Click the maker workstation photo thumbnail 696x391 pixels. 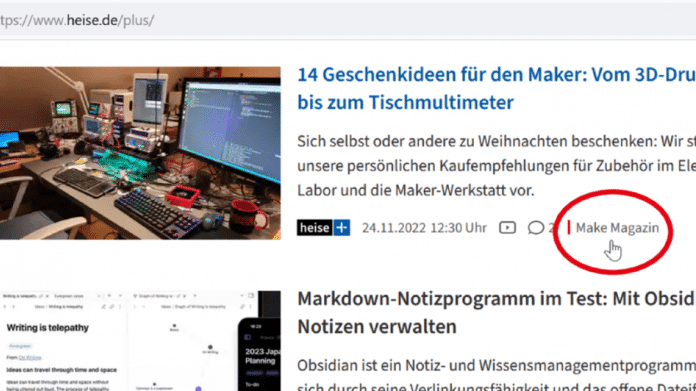tap(140, 153)
